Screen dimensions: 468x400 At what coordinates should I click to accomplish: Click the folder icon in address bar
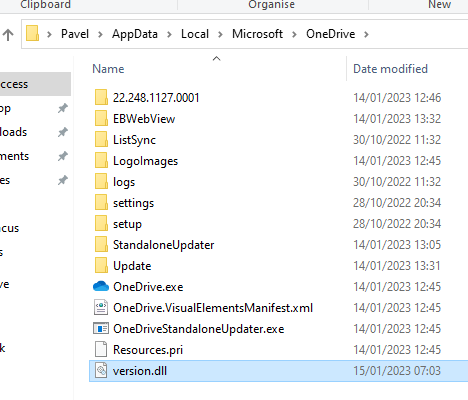point(32,34)
